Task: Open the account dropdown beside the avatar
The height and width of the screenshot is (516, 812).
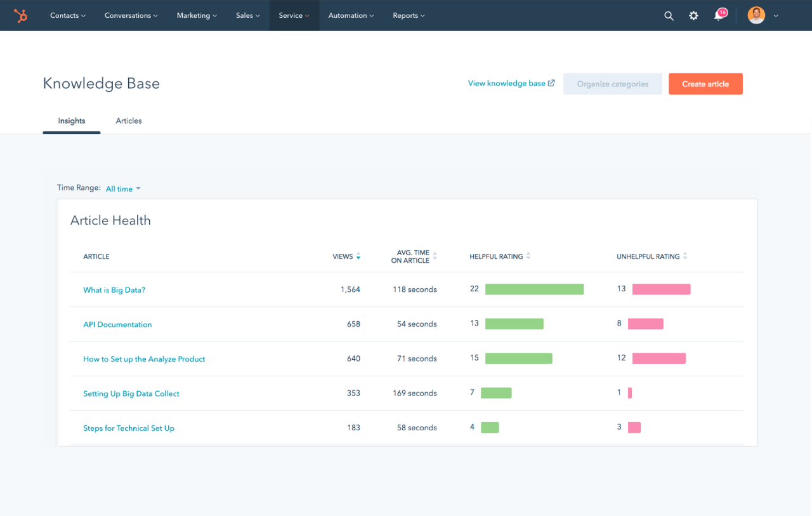Action: [x=775, y=15]
